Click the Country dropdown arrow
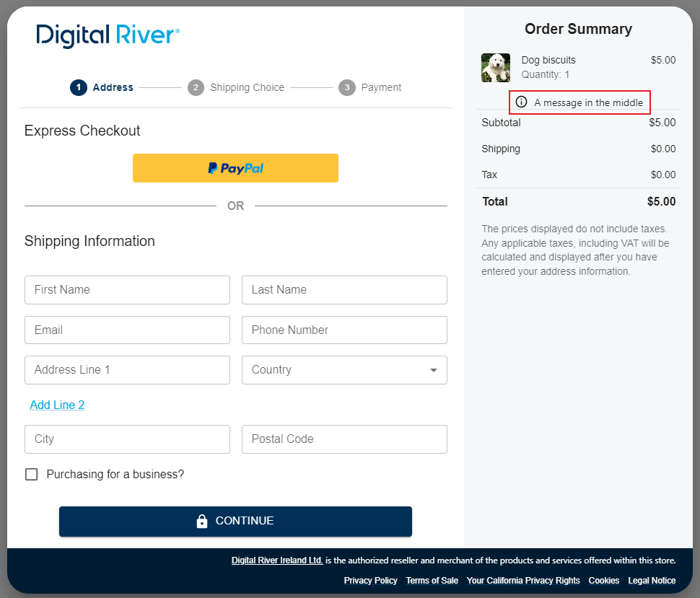The image size is (700, 598). [434, 370]
